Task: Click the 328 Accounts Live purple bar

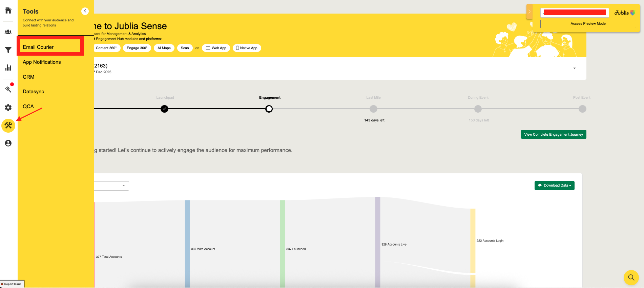Action: [378, 242]
